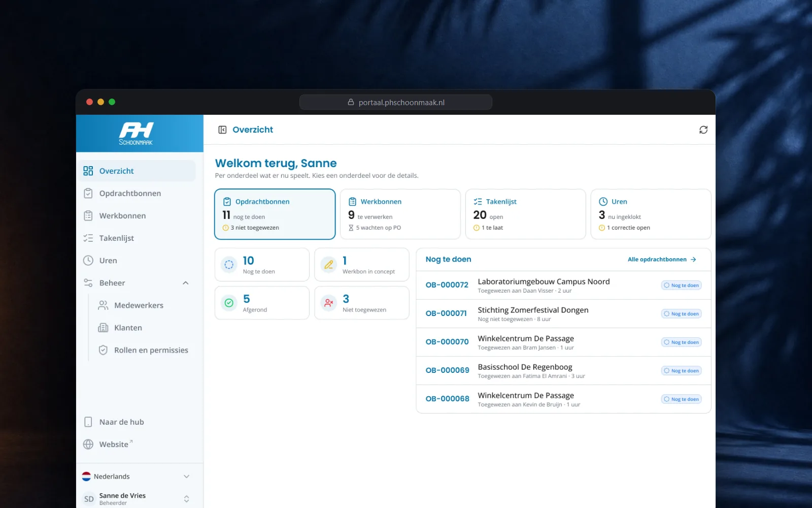Open order OB-000072
This screenshot has height=508, width=812.
pyautogui.click(x=563, y=285)
